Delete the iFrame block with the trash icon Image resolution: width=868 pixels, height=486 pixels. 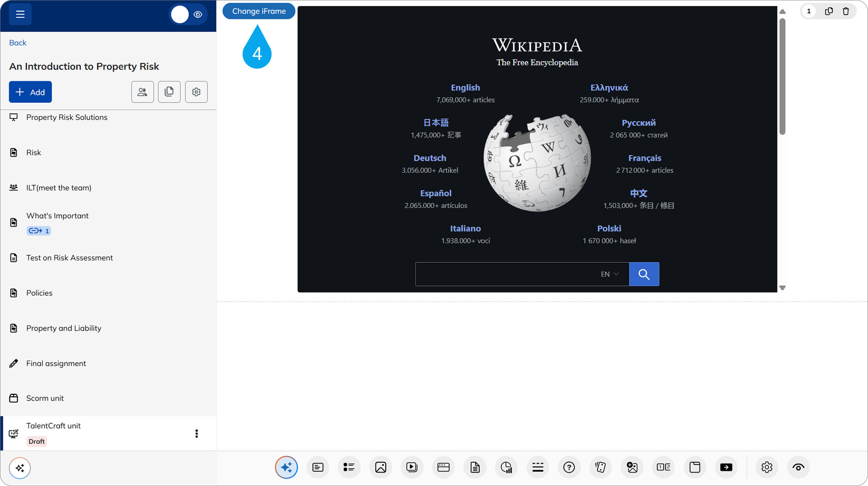[x=846, y=11]
